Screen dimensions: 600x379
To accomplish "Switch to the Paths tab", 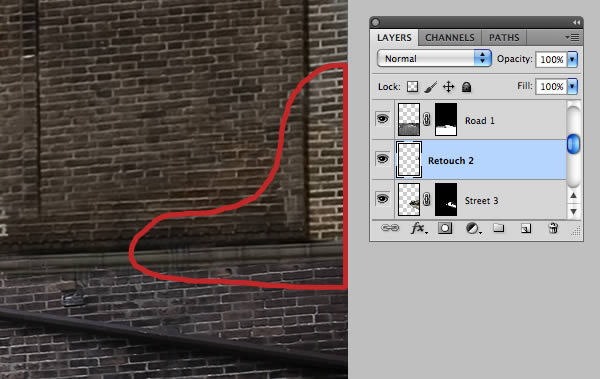I will point(504,38).
